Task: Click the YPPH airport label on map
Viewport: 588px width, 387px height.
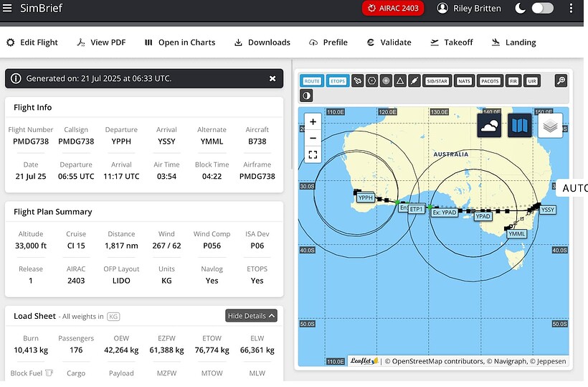Action: pos(365,198)
